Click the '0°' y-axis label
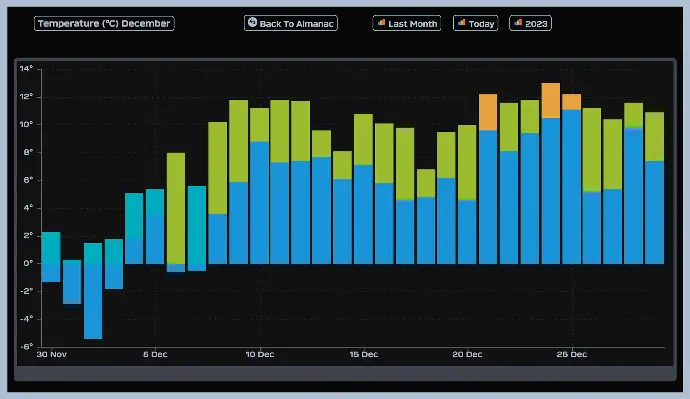 pyautogui.click(x=28, y=263)
